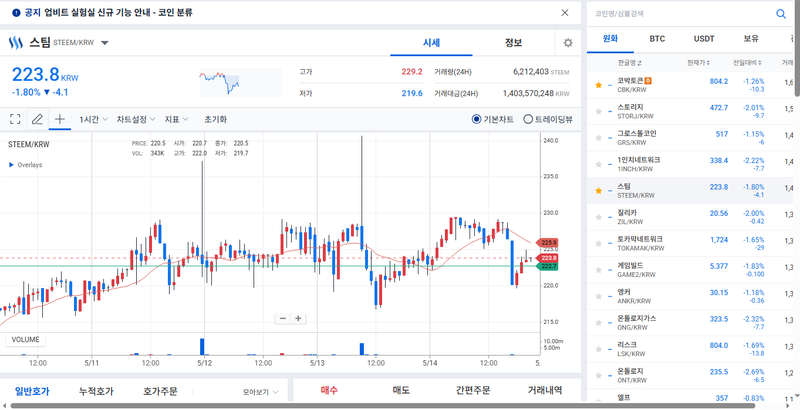Sort list by 한글명 column
The height and width of the screenshot is (410, 800).
[630, 63]
